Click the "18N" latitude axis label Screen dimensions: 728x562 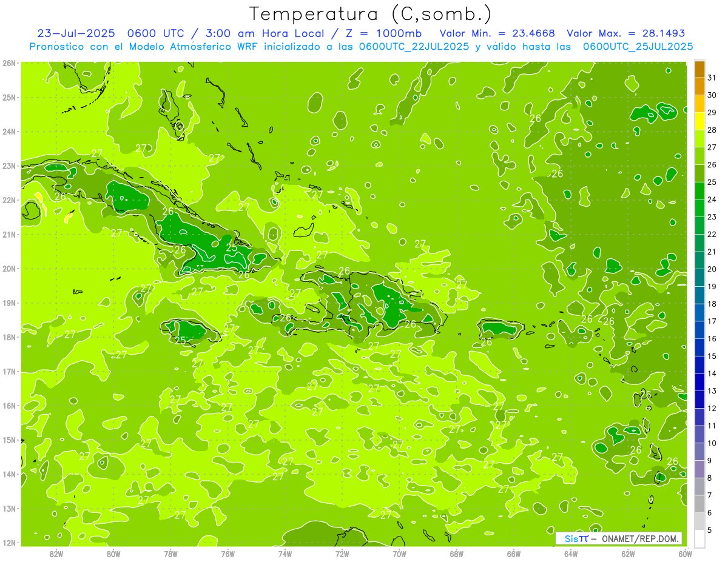(x=8, y=337)
